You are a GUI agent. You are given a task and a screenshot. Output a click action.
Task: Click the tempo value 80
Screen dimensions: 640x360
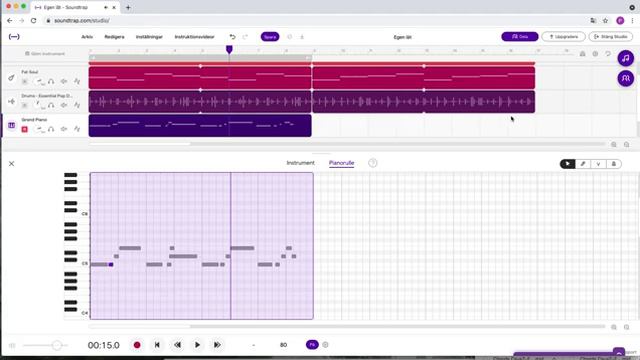tap(283, 345)
